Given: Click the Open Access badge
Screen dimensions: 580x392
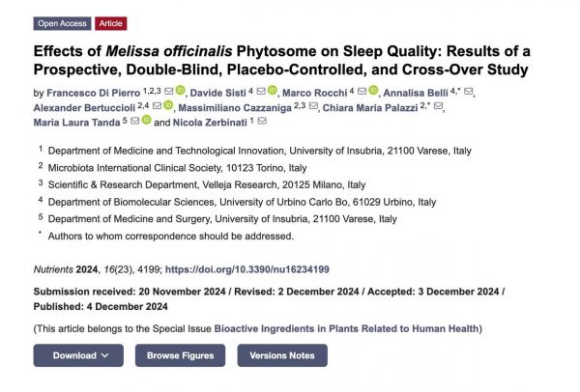Looking at the screenshot, I should coord(62,23).
